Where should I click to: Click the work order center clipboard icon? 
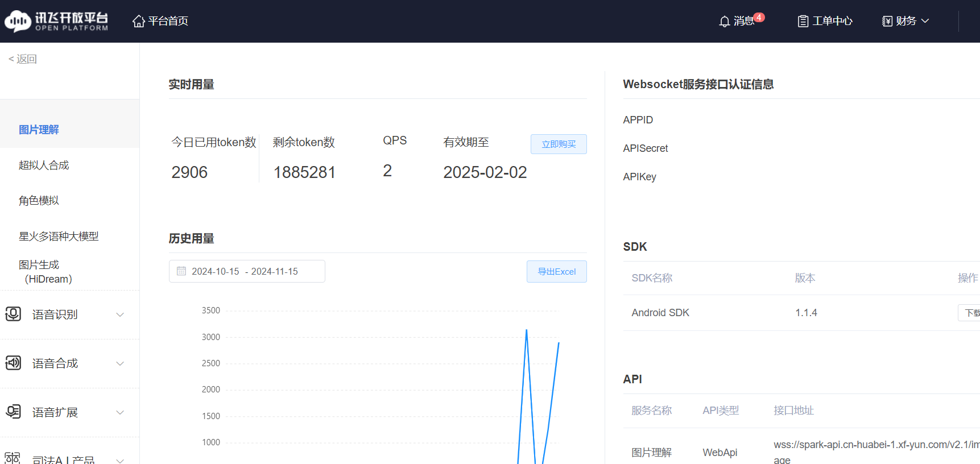click(x=803, y=22)
